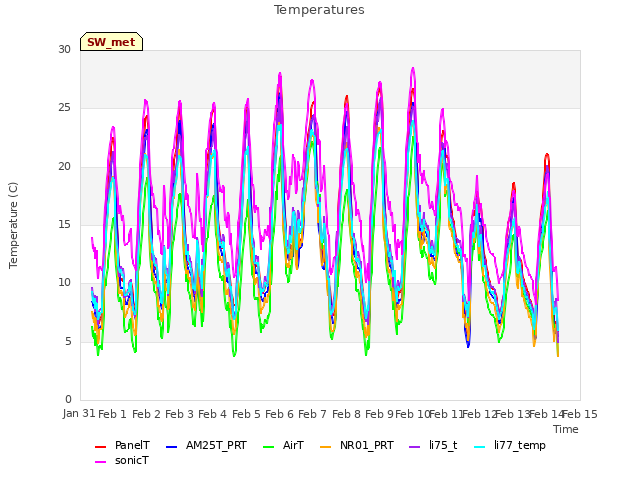Click the Feb 7 x-axis tick label
The height and width of the screenshot is (480, 640).
click(x=312, y=414)
